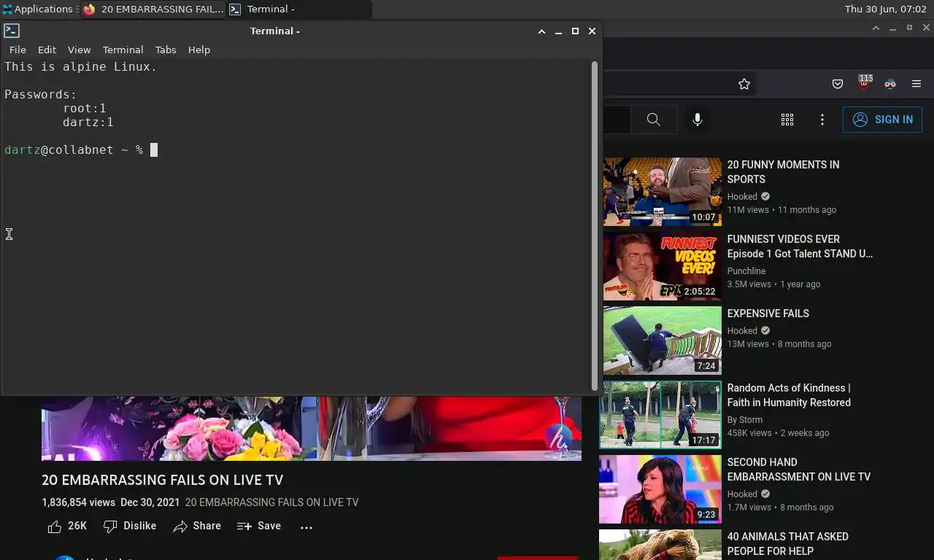Save the video to a playlist

coord(259,526)
